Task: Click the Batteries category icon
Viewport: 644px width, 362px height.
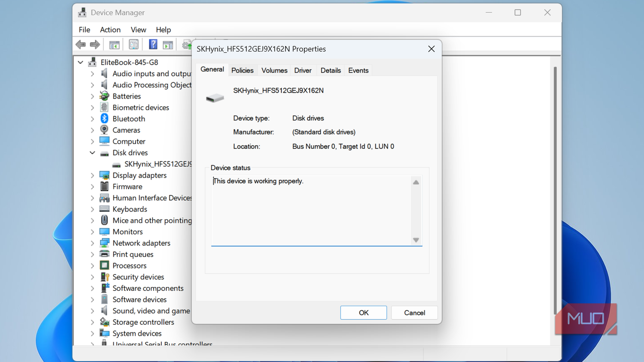Action: click(x=104, y=96)
